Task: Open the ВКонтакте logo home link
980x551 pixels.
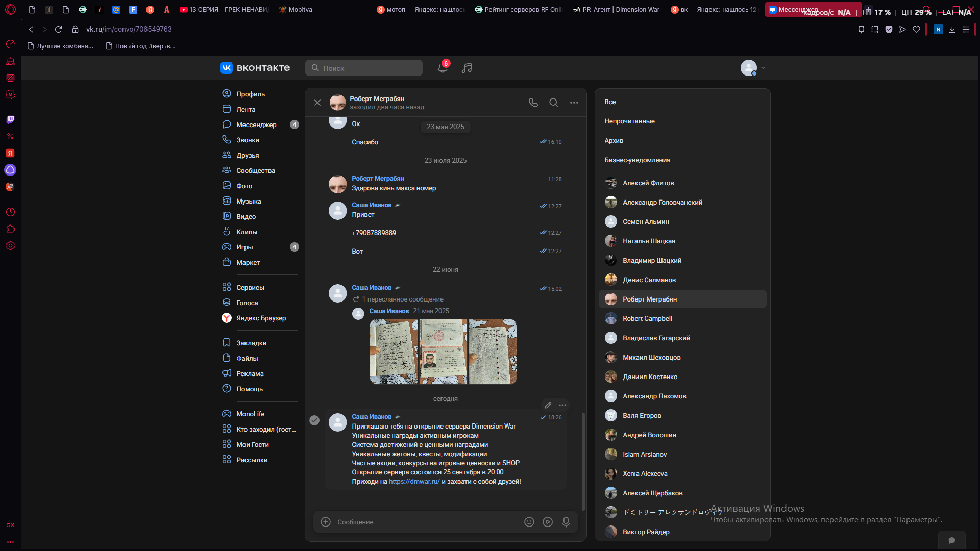Action: coord(255,68)
